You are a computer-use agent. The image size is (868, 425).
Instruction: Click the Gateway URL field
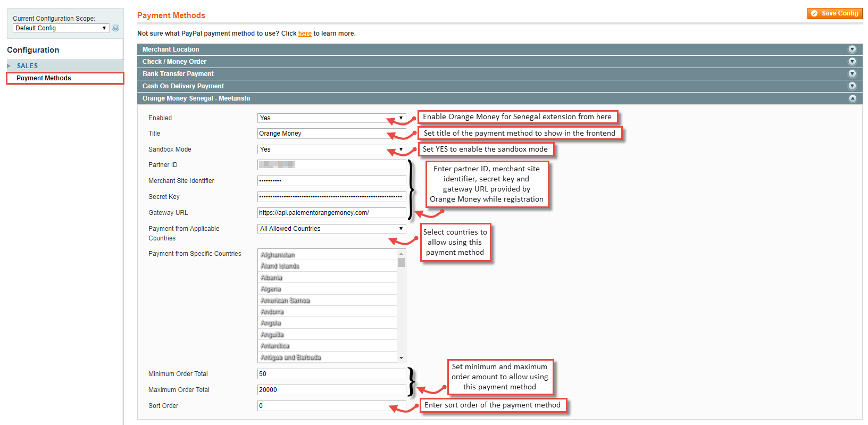tap(332, 213)
